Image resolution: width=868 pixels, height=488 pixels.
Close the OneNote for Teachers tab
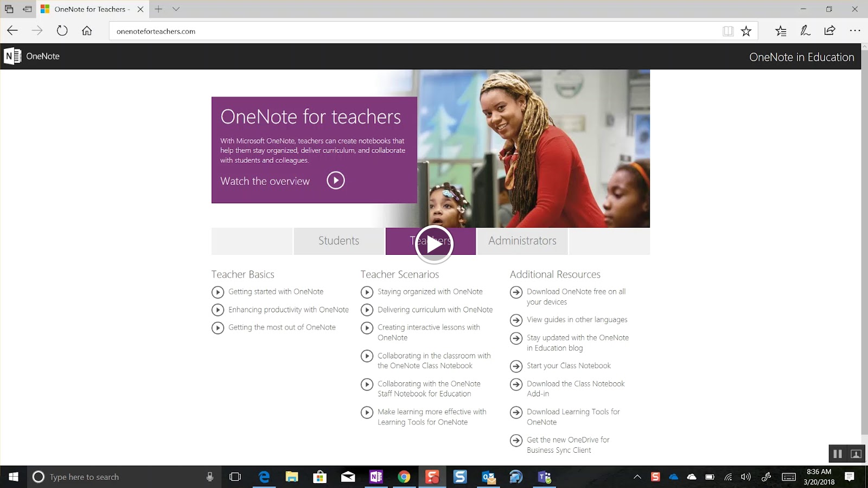click(x=140, y=9)
